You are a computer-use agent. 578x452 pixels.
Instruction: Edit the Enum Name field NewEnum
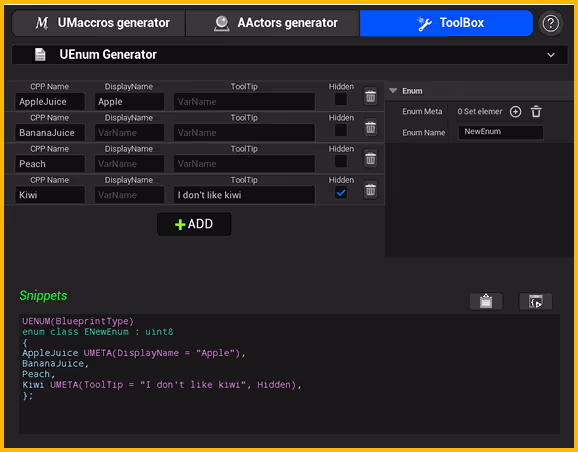tap(500, 132)
